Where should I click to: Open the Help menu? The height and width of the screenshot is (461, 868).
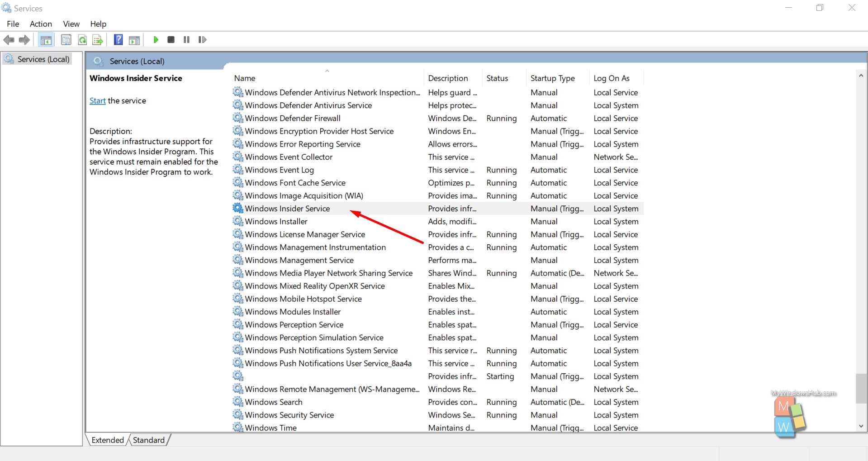pyautogui.click(x=98, y=24)
